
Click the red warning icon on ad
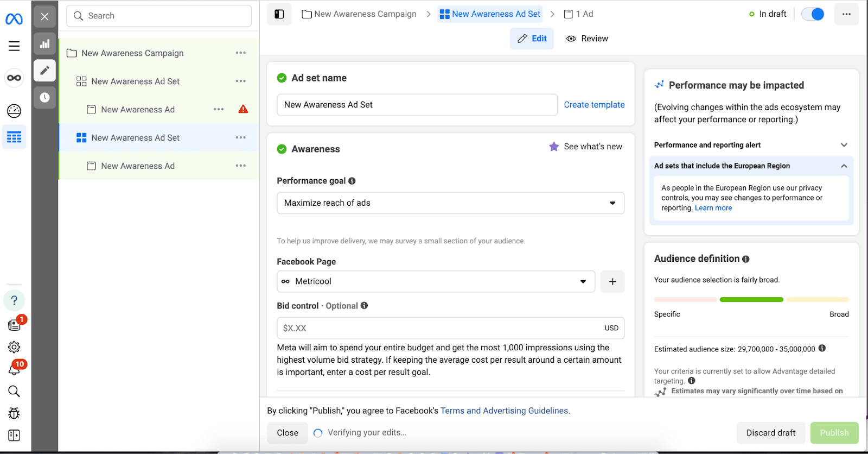pyautogui.click(x=243, y=109)
